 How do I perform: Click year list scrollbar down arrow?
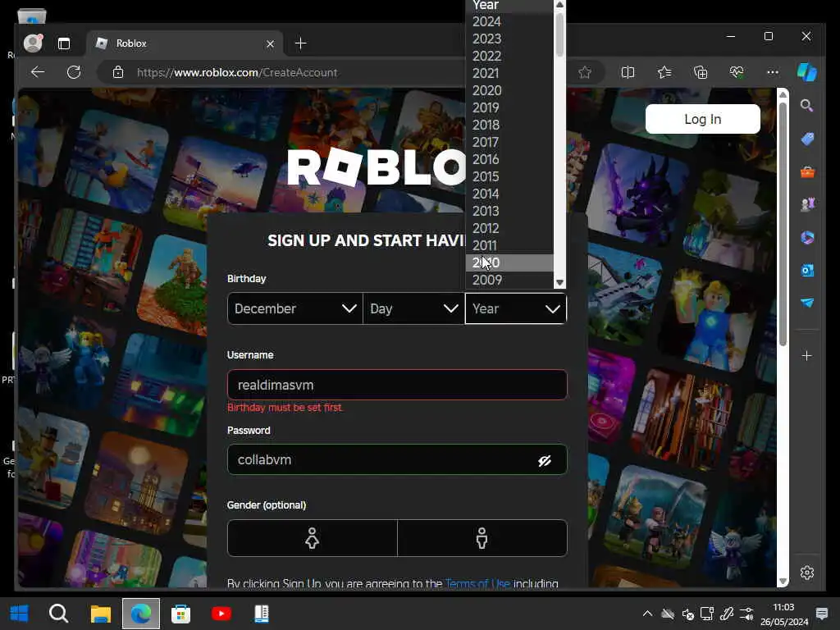click(x=559, y=282)
